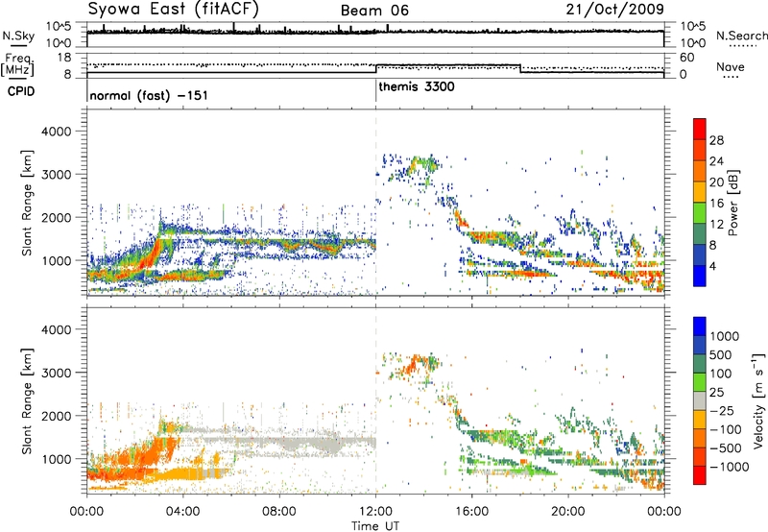Click the "CPID" row label
The width and height of the screenshot is (768, 532).
coord(21,91)
